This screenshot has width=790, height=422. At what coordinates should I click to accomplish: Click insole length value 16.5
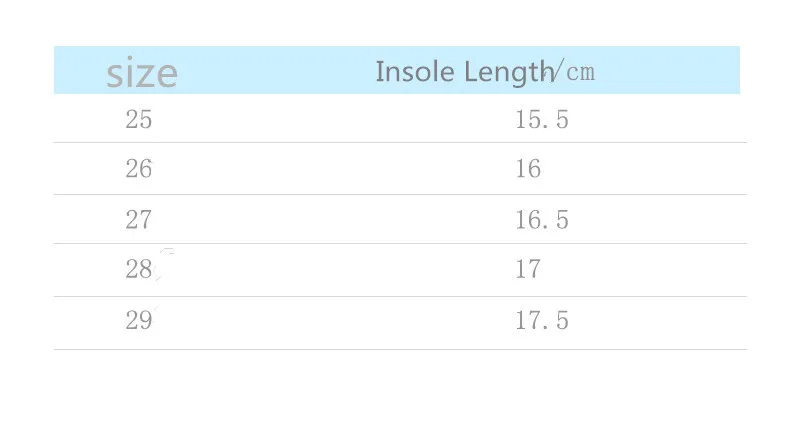coord(542,220)
